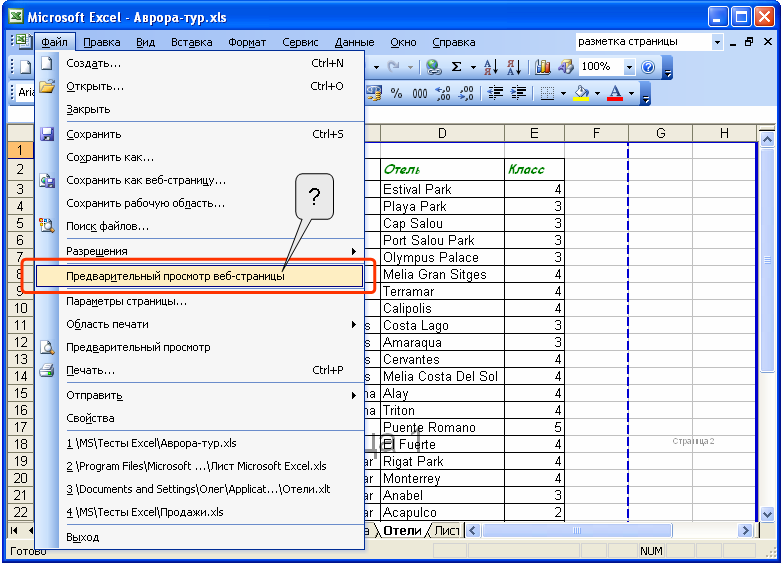Screen dimensions: 784x565
Task: Restore the workbook window button
Action: point(749,42)
